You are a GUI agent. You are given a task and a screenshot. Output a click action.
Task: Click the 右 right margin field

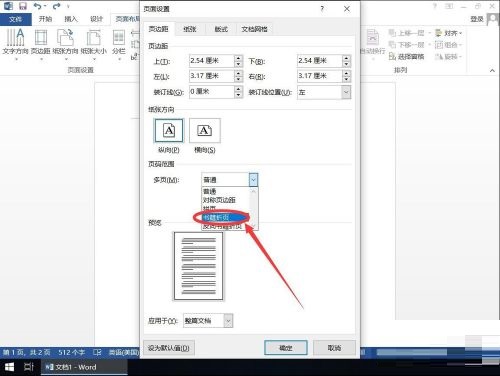click(320, 76)
